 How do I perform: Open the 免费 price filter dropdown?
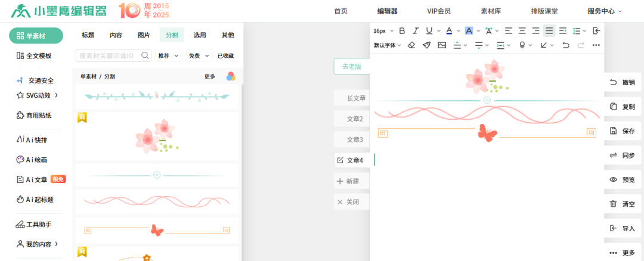click(x=199, y=55)
